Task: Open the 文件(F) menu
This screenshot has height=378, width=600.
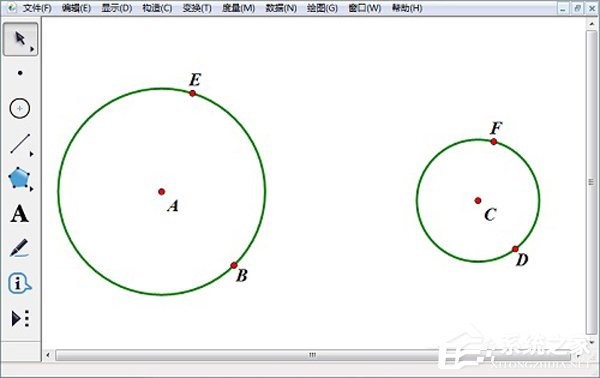Action: pos(37,8)
